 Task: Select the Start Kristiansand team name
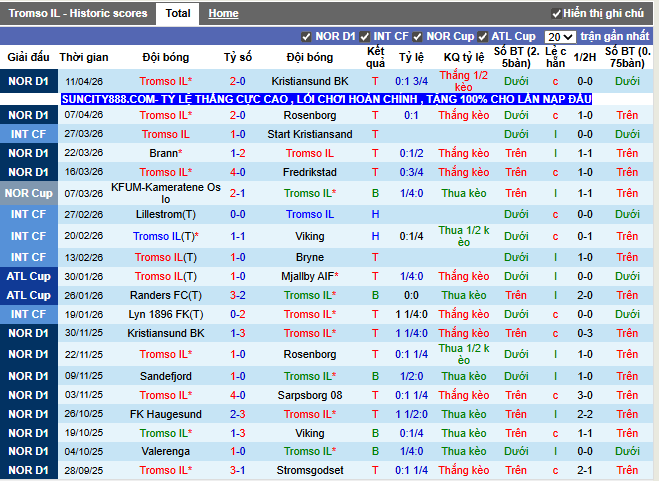point(310,135)
